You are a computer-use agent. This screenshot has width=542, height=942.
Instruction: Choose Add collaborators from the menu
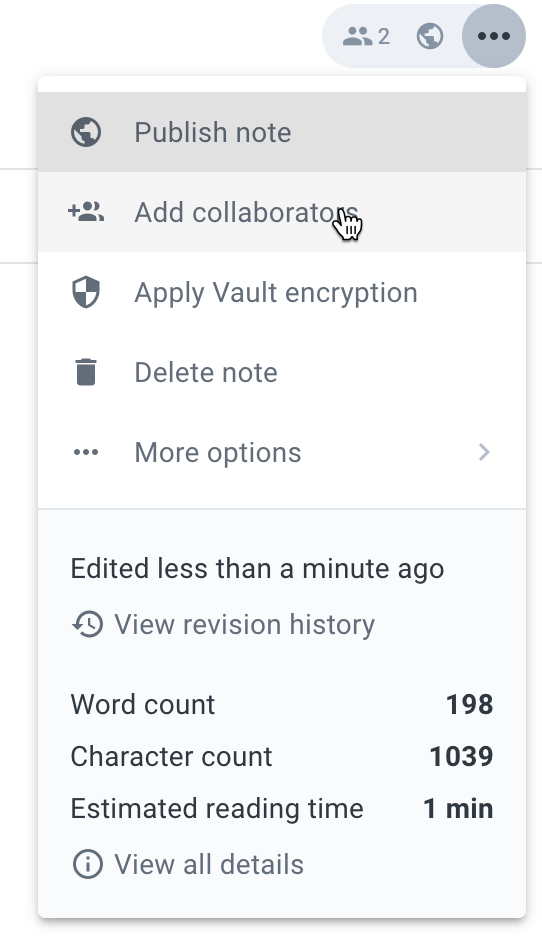pos(282,212)
